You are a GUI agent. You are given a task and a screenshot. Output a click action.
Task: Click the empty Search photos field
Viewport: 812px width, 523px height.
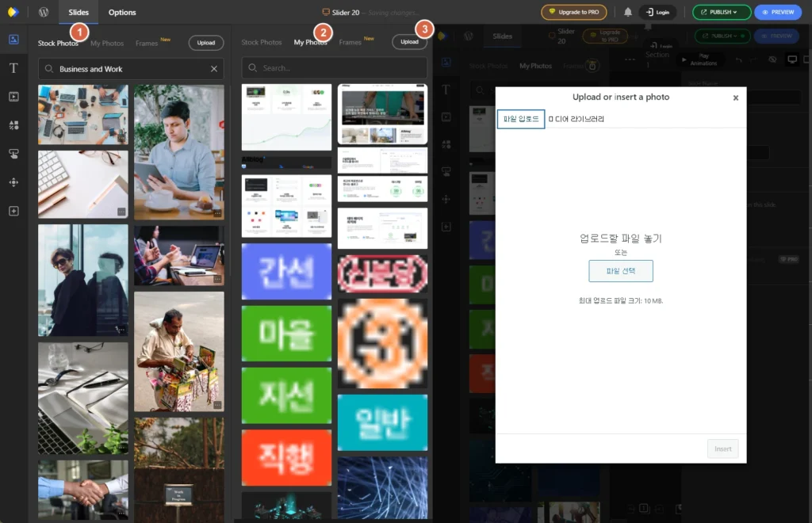tap(335, 68)
